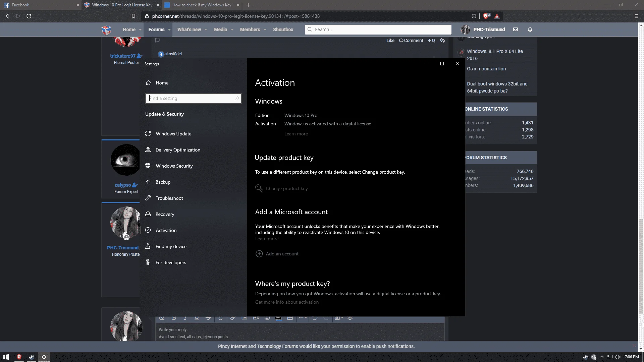Expand the Forums dropdown arrow
Screen dimensions: 644x362
pyautogui.click(x=169, y=30)
